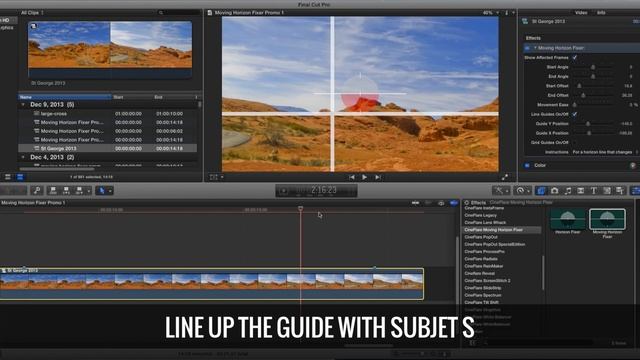Toggle timeline snapping icon
640x360 pixels.
[453, 202]
